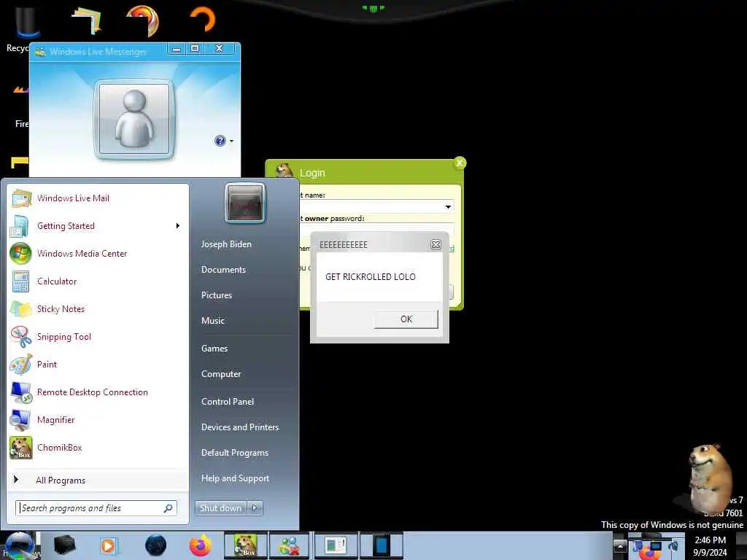
Task: Open Documents from the Start menu
Action: pyautogui.click(x=223, y=270)
